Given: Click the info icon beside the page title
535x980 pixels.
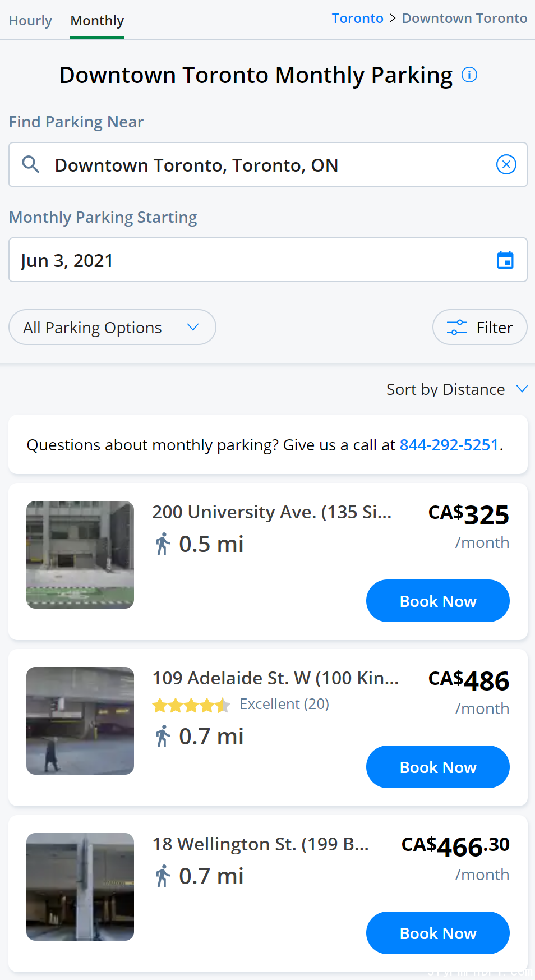Looking at the screenshot, I should coord(469,75).
